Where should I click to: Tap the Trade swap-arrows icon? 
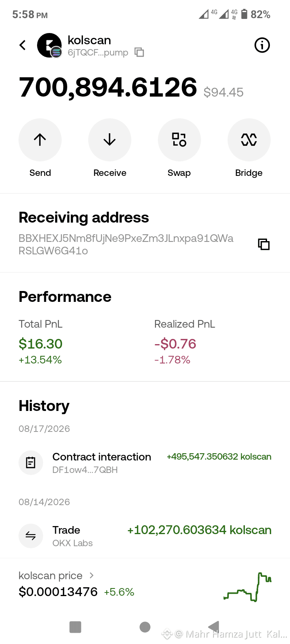tap(31, 536)
